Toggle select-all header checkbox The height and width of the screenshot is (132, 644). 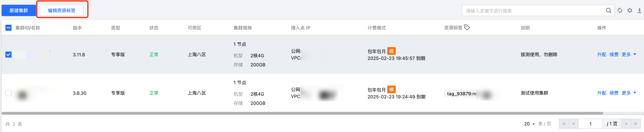[8, 28]
